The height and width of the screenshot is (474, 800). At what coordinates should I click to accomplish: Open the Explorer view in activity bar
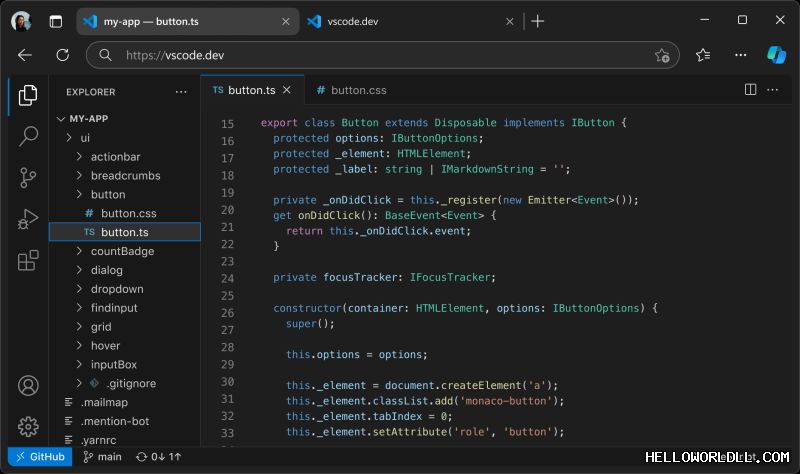(x=28, y=95)
